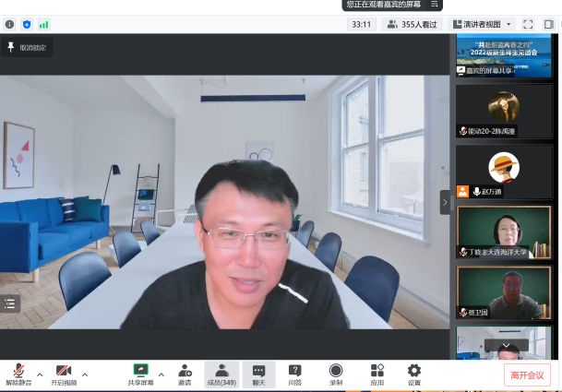Open the Q&A (问答) panel
562x392 pixels.
[294, 374]
